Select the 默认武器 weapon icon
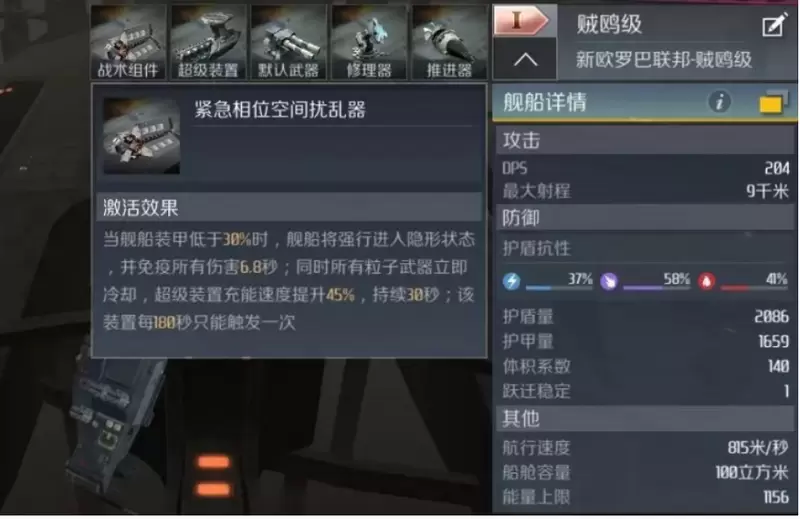The width and height of the screenshot is (800, 519). point(289,42)
